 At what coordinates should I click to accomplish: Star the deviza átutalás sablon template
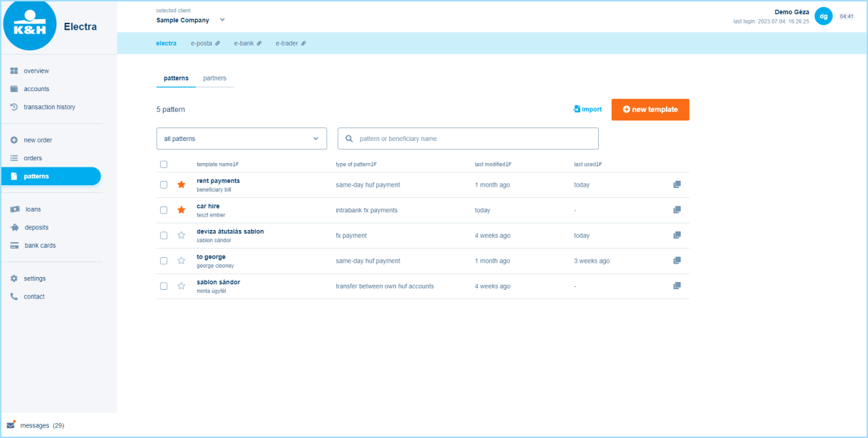pyautogui.click(x=181, y=235)
